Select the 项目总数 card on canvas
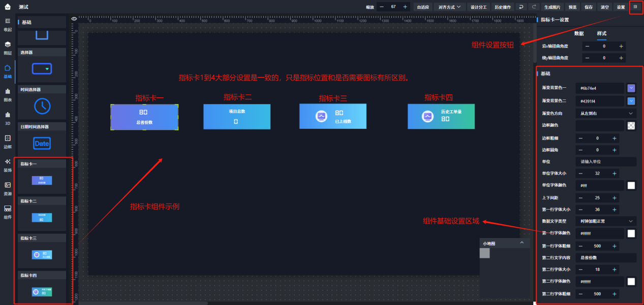 pyautogui.click(x=237, y=116)
